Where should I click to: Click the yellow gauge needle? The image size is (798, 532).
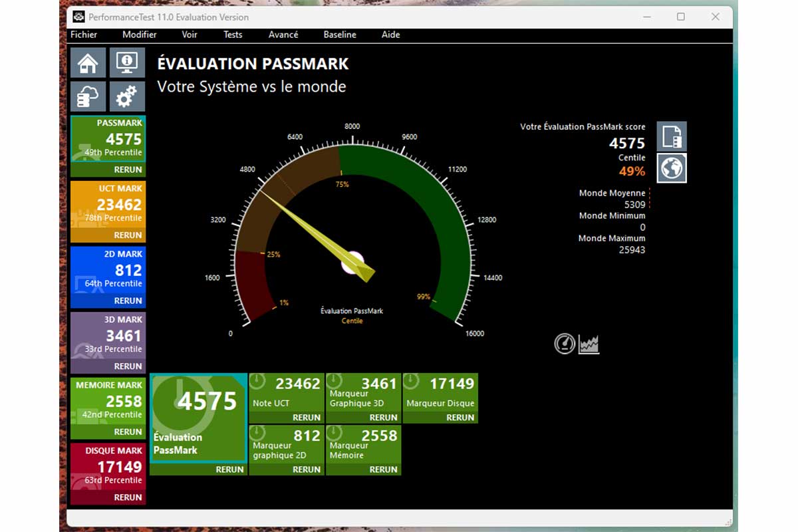318,235
